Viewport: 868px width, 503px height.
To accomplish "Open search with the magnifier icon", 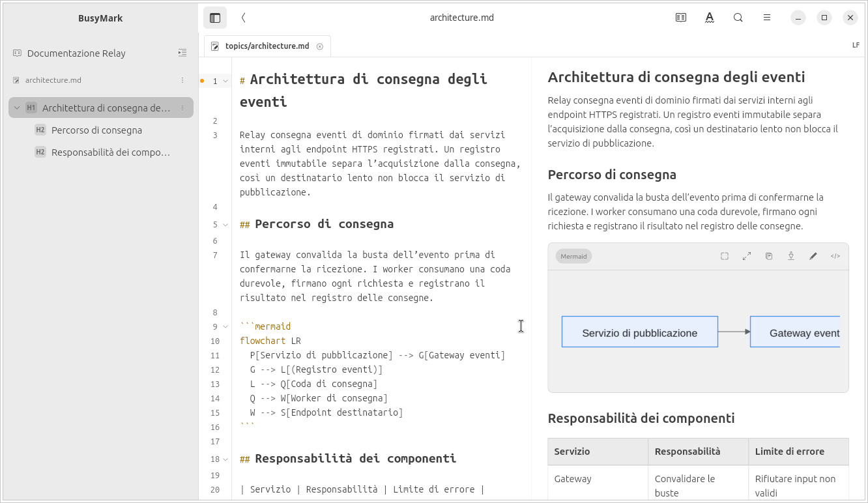I will pyautogui.click(x=738, y=18).
